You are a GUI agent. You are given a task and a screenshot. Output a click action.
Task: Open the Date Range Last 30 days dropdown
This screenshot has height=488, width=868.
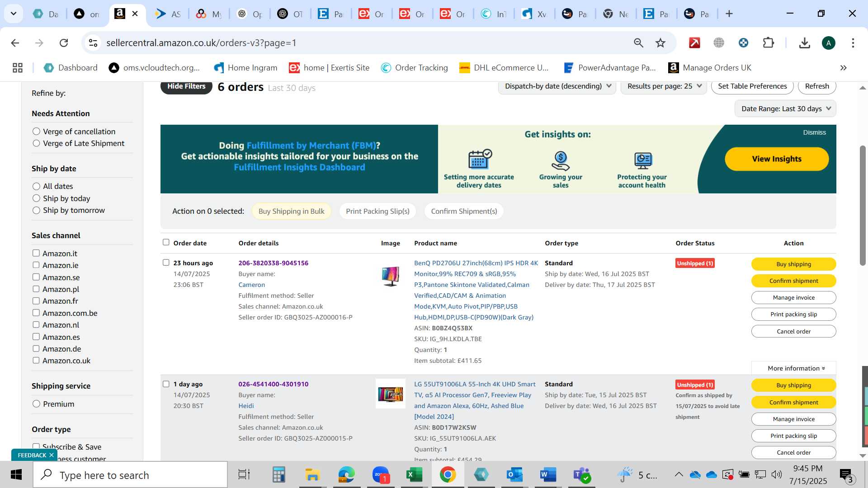tap(785, 109)
